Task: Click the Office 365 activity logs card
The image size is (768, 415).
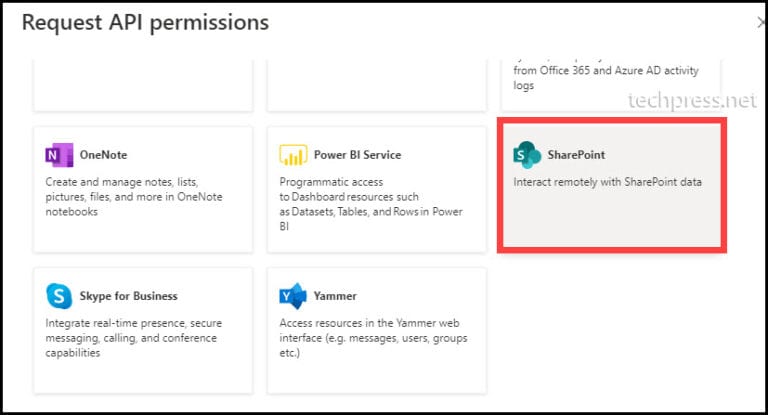Action: (611, 85)
